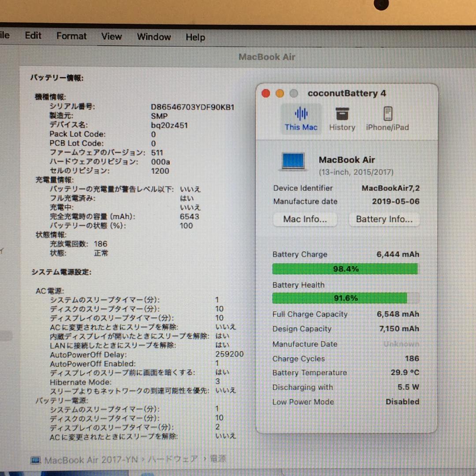
Task: Open the Mac Info... panel
Action: tap(305, 219)
